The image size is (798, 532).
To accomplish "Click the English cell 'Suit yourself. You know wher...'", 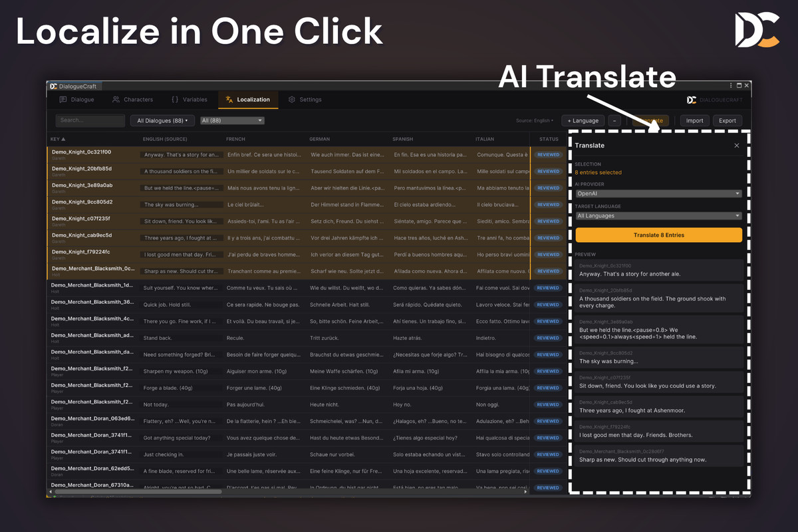I will click(181, 288).
